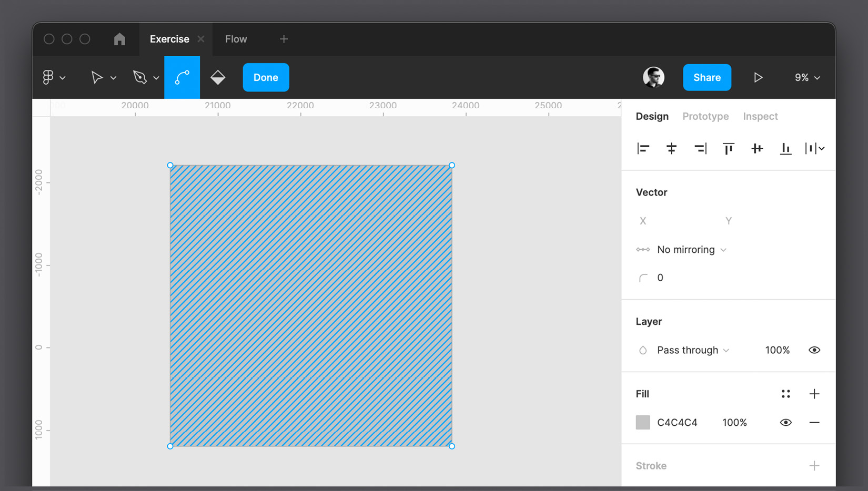The width and height of the screenshot is (868, 491).
Task: Open Pass through blend mode dropdown
Action: pyautogui.click(x=692, y=350)
